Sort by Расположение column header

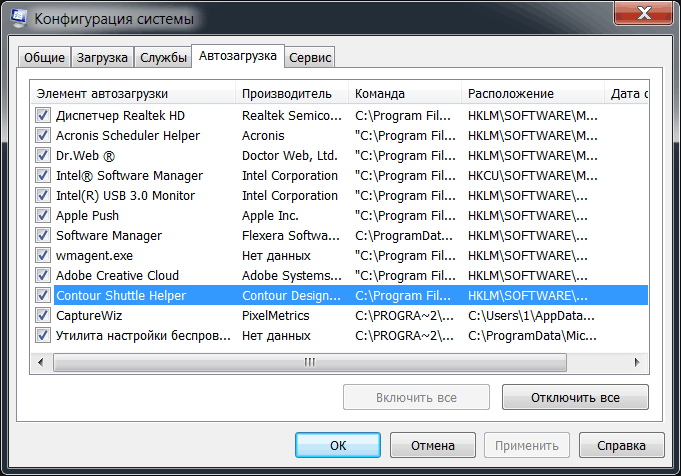pyautogui.click(x=533, y=93)
